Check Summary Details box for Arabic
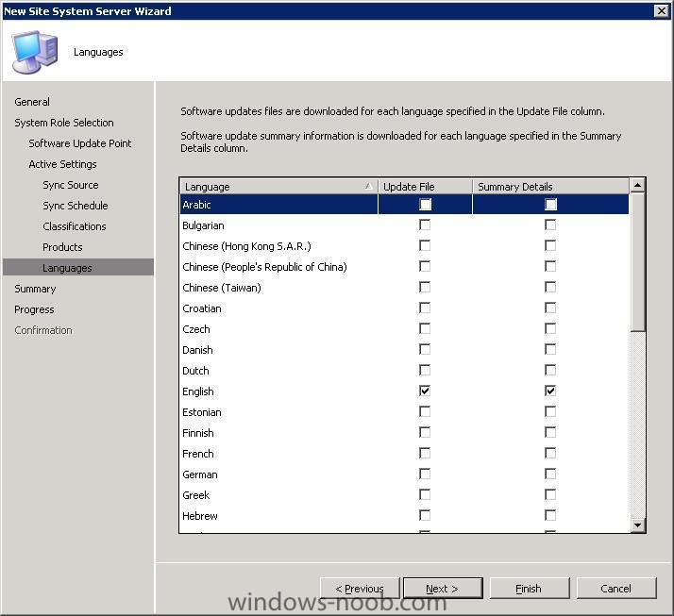Image resolution: width=674 pixels, height=616 pixels. 550,204
